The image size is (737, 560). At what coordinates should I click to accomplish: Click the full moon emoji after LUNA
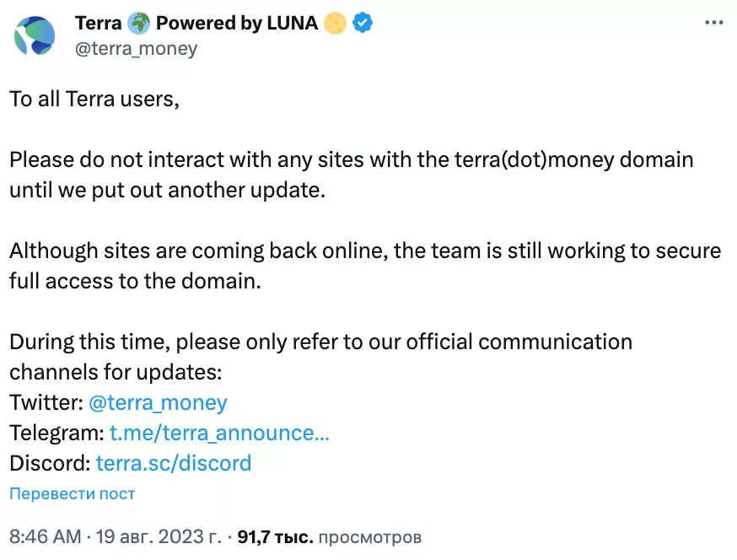point(336,24)
